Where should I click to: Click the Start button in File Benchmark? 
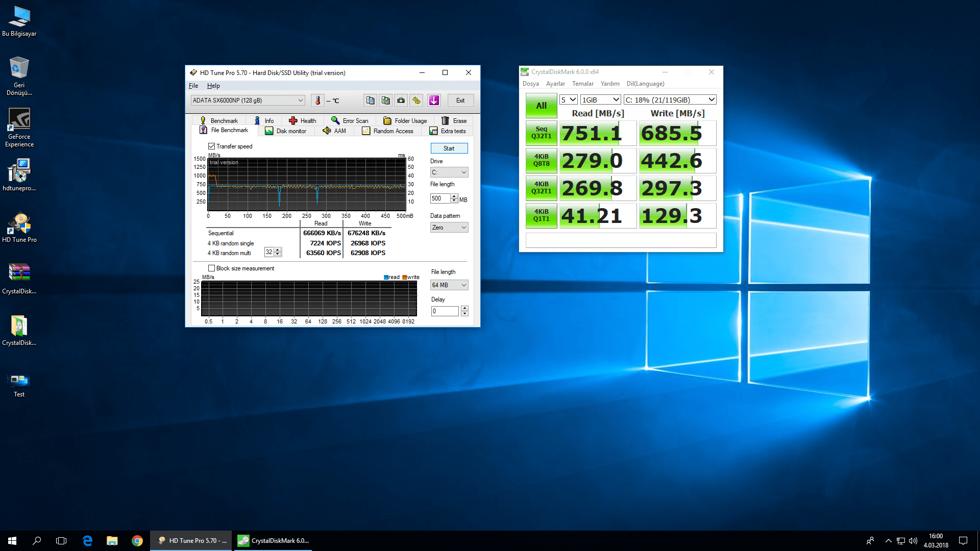coord(449,148)
